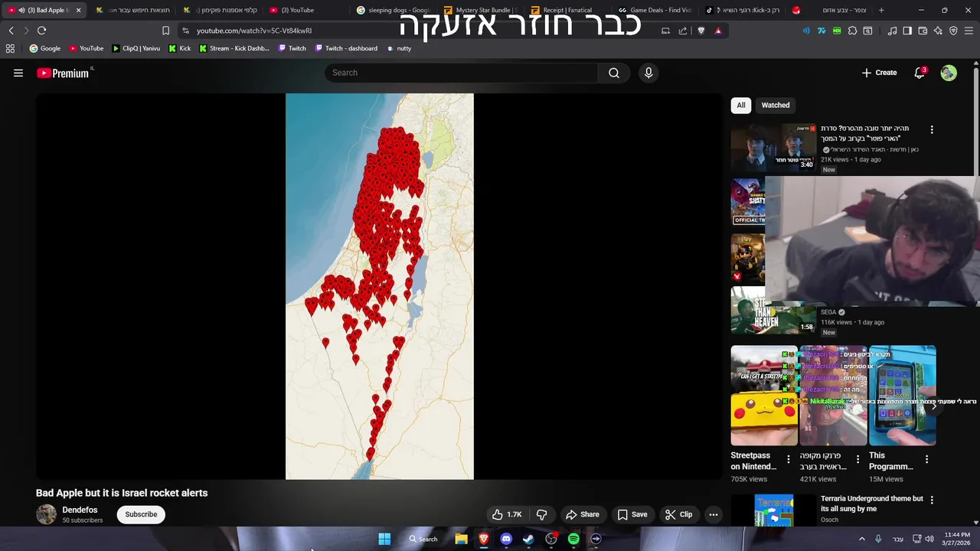
Task: Open the browser main menu
Action: (969, 31)
